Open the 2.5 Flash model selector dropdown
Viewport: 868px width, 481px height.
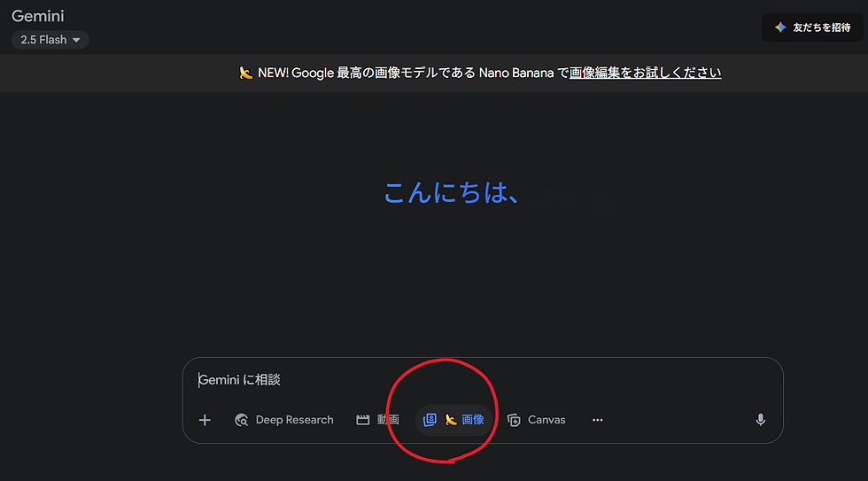click(x=50, y=40)
